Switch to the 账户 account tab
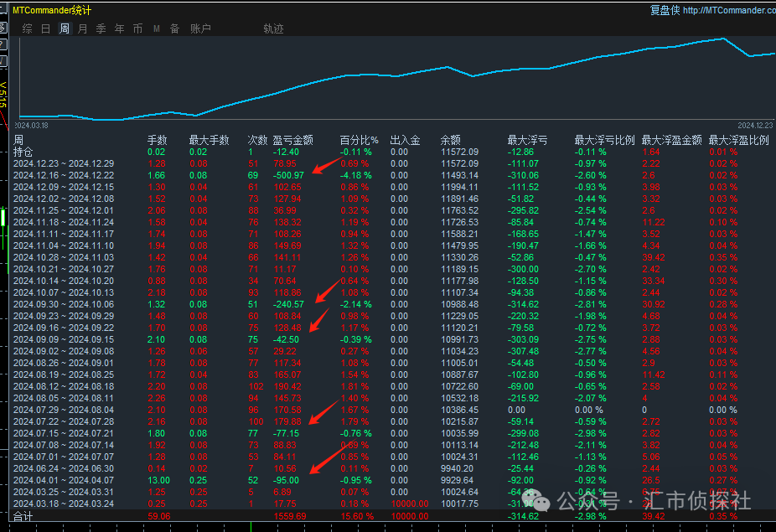This screenshot has width=776, height=532. pos(200,28)
